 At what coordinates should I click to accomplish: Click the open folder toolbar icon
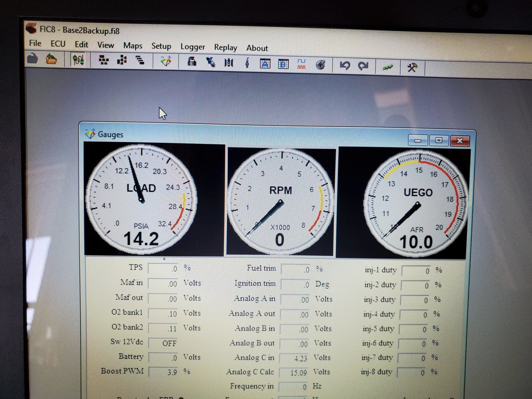(x=52, y=59)
